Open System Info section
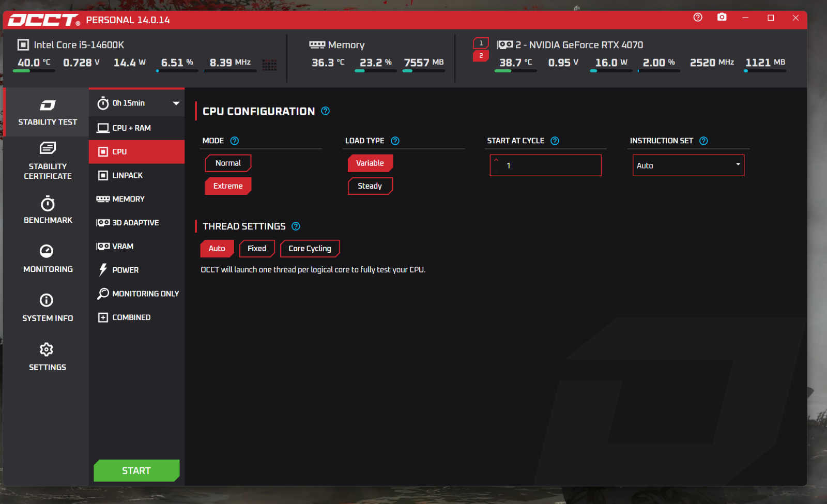Image resolution: width=827 pixels, height=504 pixels. 47,308
